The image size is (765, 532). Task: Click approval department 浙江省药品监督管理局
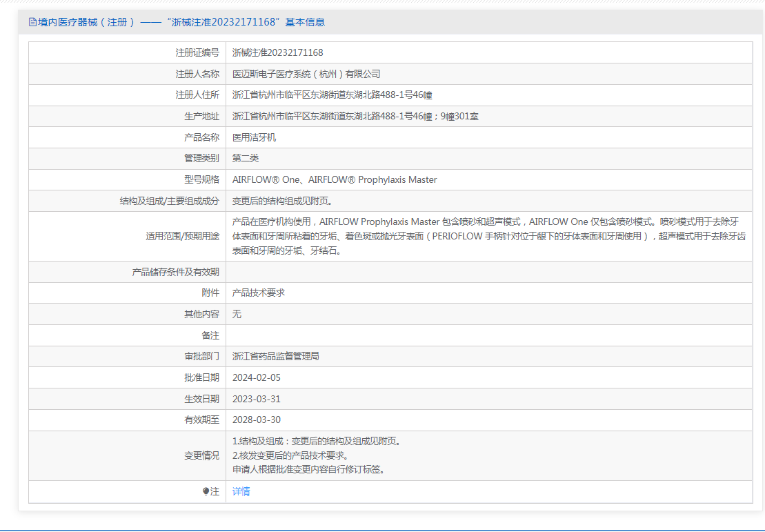click(275, 357)
